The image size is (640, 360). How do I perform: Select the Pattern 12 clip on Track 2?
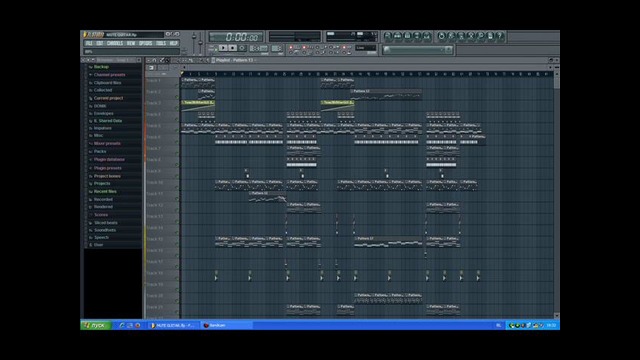click(x=386, y=94)
